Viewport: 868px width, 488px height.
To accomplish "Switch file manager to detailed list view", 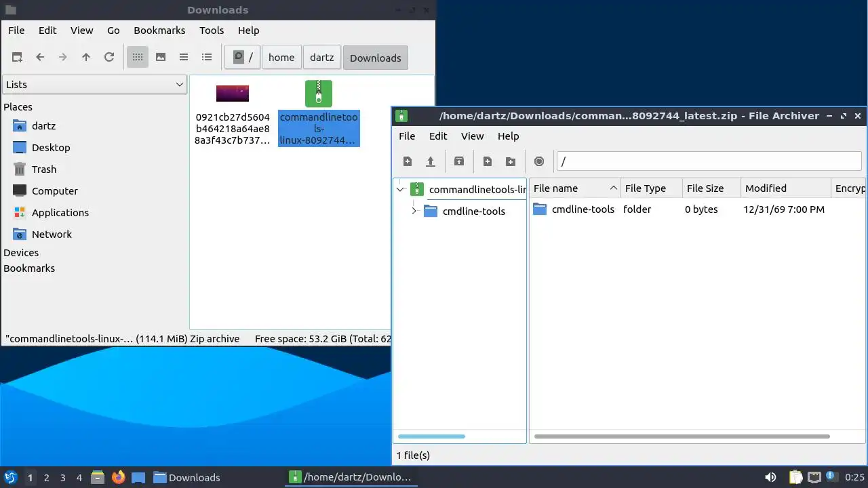I will point(207,58).
